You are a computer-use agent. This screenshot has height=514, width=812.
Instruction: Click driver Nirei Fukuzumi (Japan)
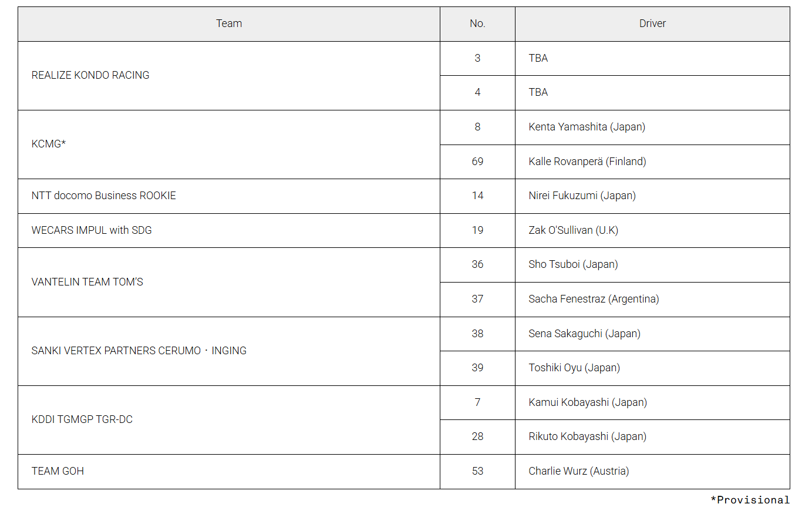(582, 196)
